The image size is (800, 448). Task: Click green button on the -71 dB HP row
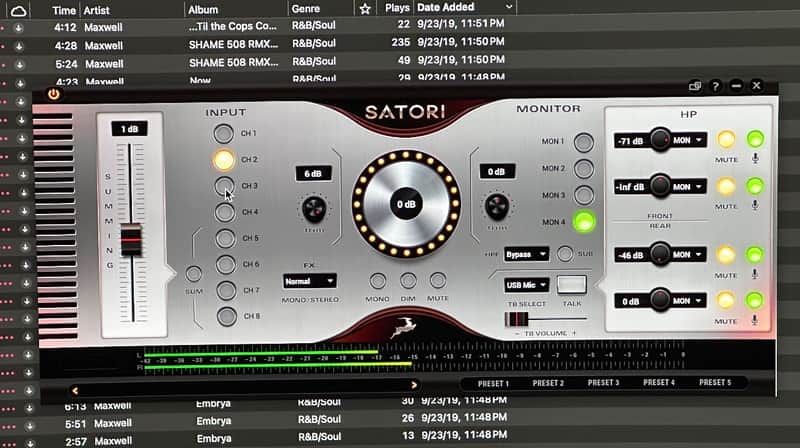[x=755, y=138]
